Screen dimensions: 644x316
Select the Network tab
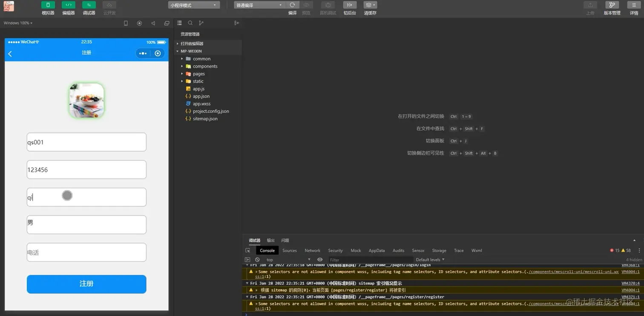pyautogui.click(x=312, y=251)
